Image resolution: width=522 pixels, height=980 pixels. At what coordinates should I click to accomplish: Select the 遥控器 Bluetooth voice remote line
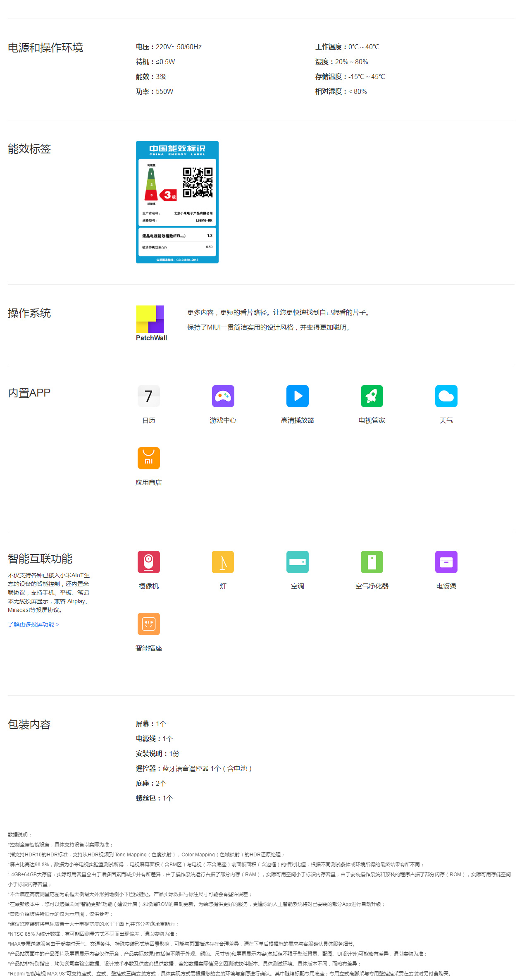pyautogui.click(x=194, y=768)
